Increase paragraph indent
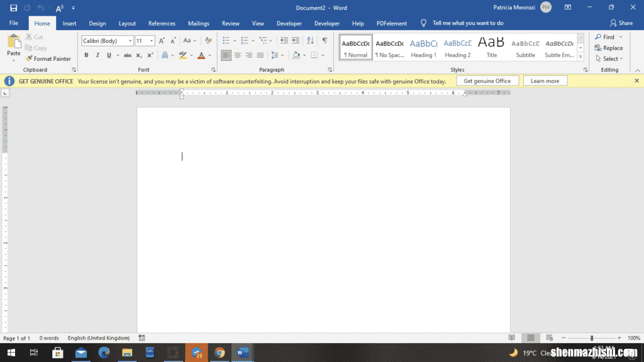 (x=296, y=40)
